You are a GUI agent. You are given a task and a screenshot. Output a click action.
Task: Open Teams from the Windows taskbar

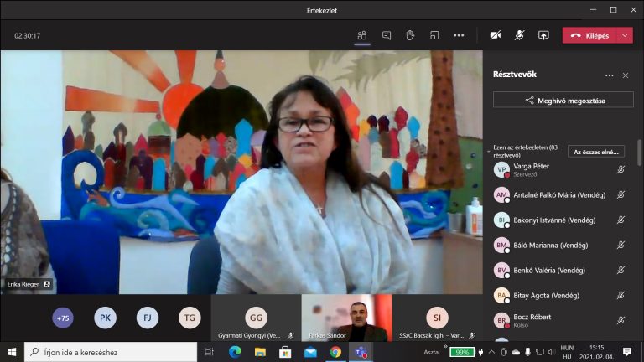point(361,352)
